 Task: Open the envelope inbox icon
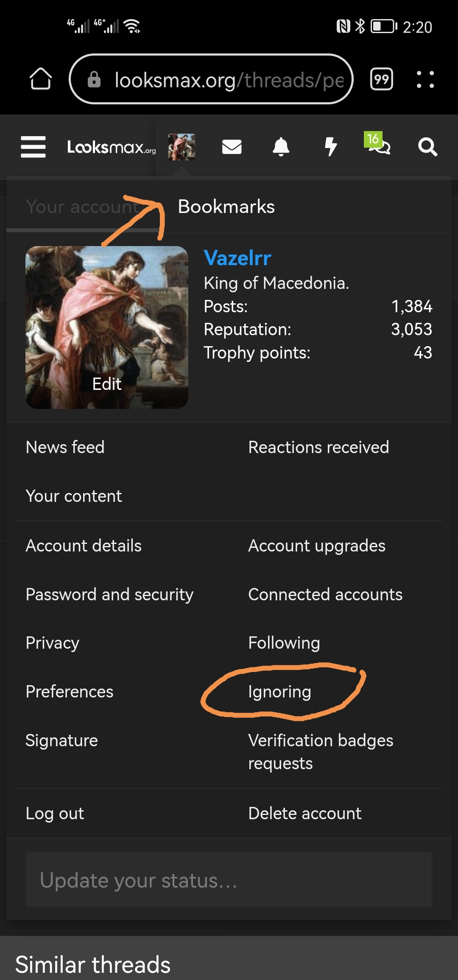[x=232, y=147]
